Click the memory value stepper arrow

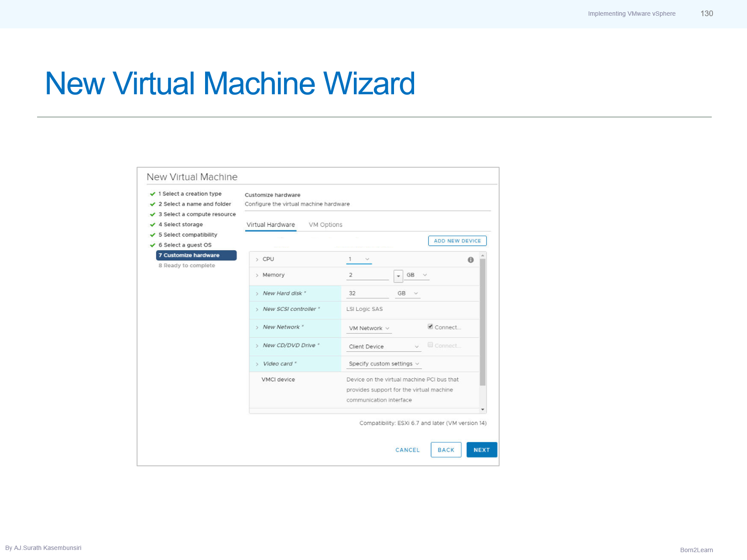(398, 275)
